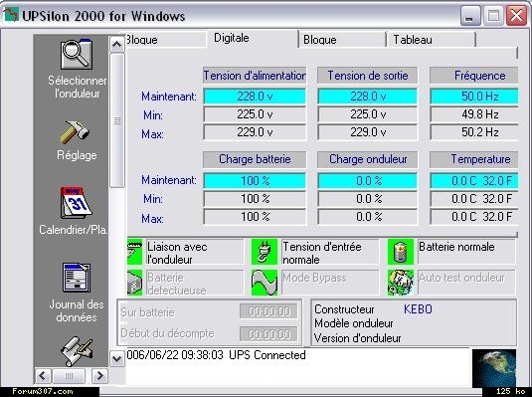The height and width of the screenshot is (397, 532).
Task: Click the Tension de sortie header
Action: [368, 76]
